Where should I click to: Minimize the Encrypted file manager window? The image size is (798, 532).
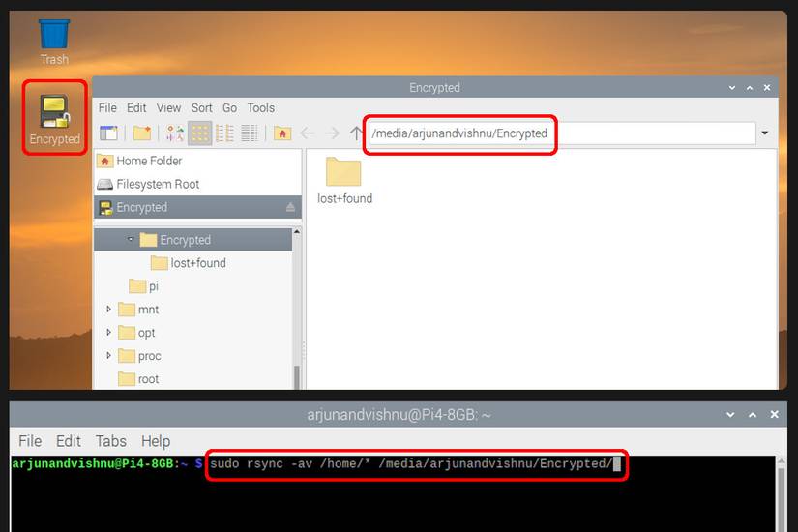coord(732,88)
